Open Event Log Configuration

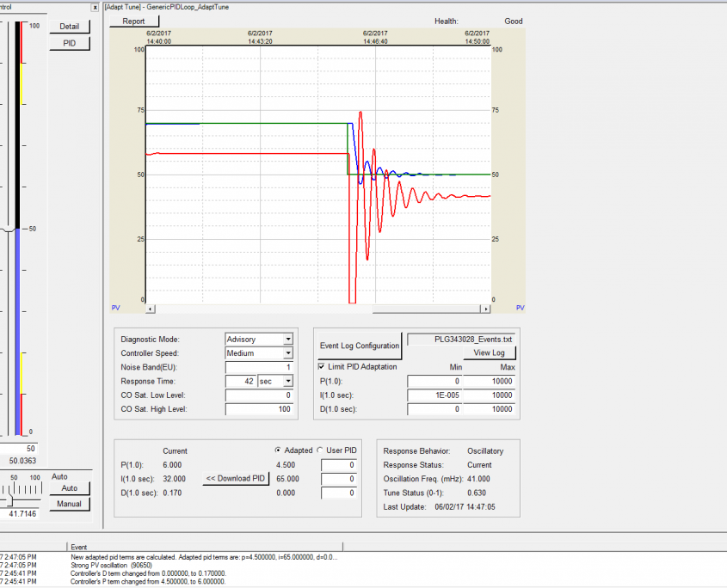coord(359,346)
